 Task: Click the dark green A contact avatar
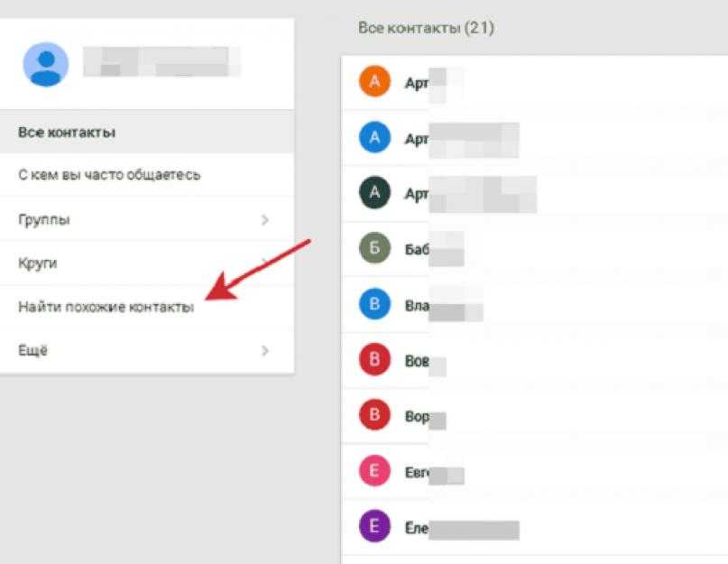[374, 192]
